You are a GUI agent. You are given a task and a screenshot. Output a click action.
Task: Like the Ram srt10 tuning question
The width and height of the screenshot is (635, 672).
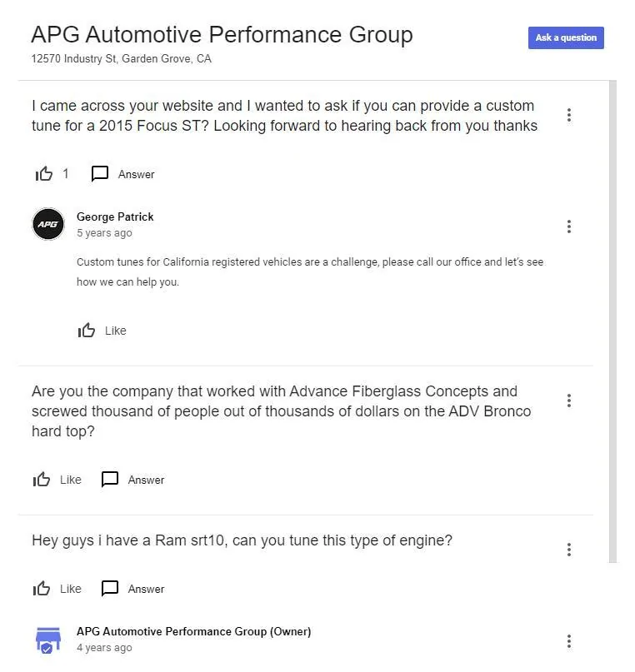tap(41, 589)
